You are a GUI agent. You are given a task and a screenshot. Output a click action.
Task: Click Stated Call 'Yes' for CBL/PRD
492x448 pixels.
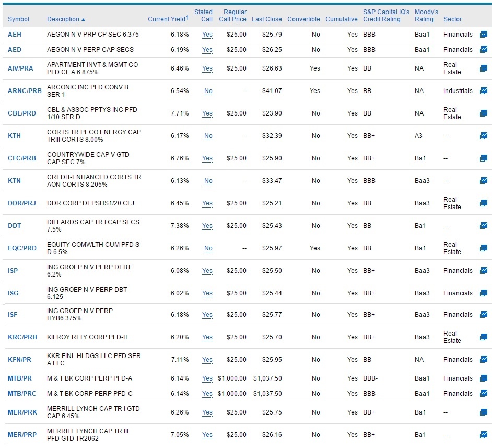207,113
